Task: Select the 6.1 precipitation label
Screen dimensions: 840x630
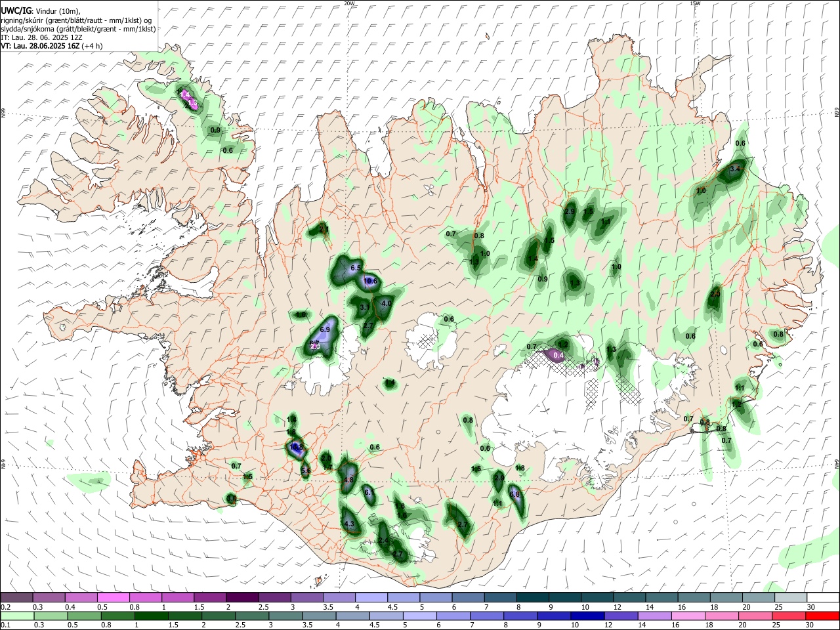Action: click(369, 492)
